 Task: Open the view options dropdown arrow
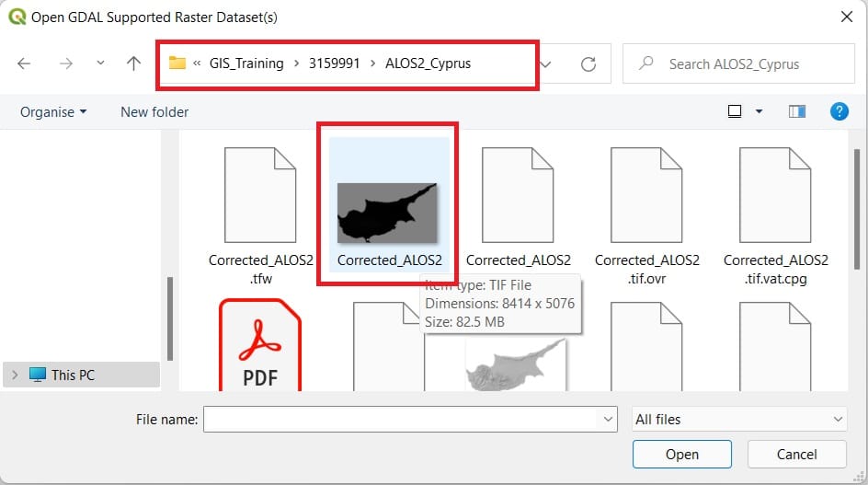(759, 111)
